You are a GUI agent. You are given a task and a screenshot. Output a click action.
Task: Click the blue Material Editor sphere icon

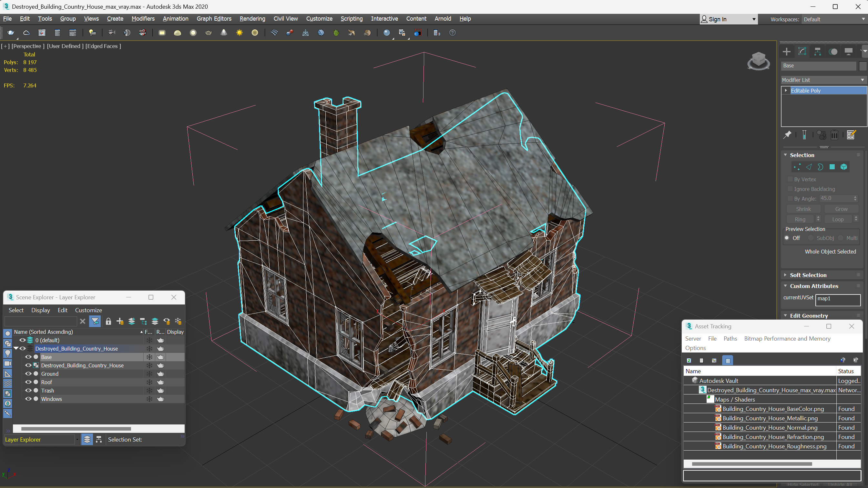coord(386,33)
